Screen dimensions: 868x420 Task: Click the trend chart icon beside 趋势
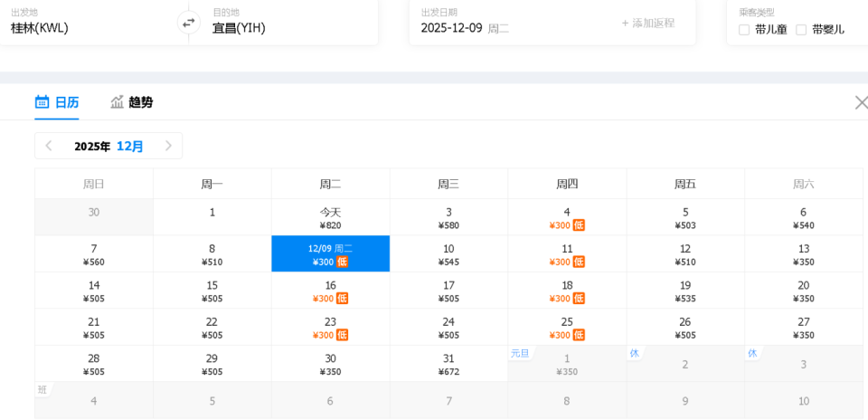(117, 102)
